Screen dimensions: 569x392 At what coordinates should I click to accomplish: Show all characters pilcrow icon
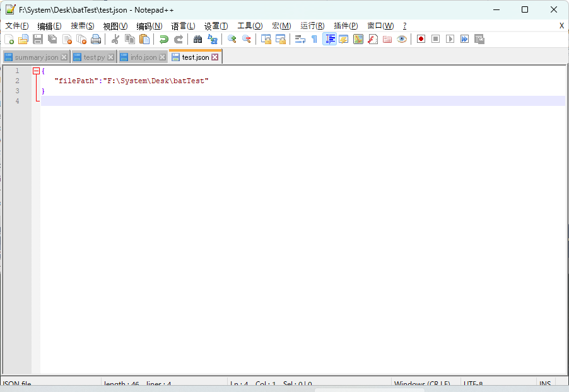315,39
